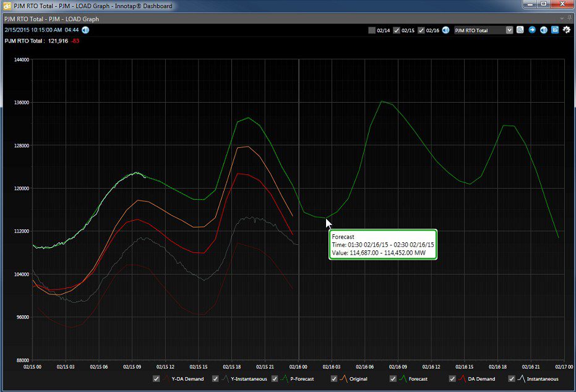
Task: Click the timestamp 2/15/2015 10:15:00 AM
Action: tap(33, 30)
